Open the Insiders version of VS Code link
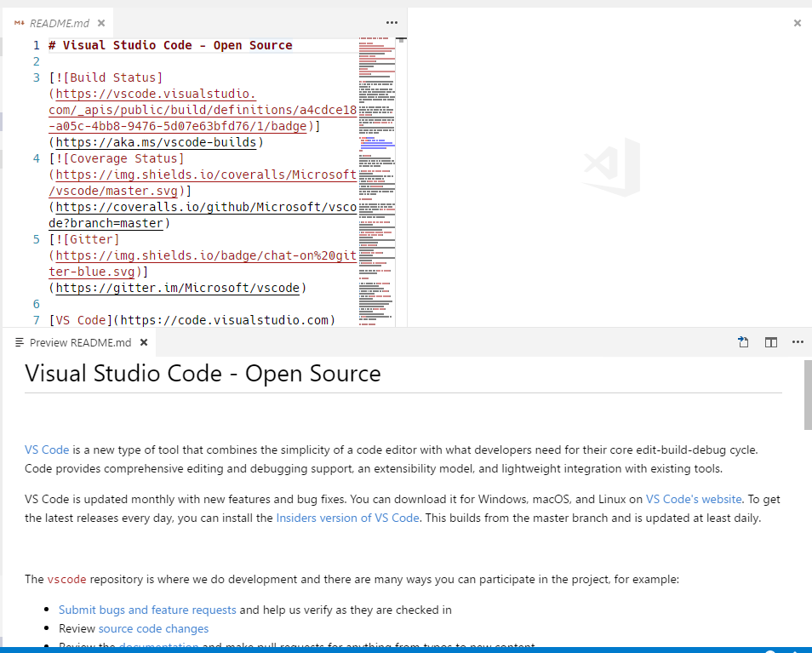This screenshot has width=812, height=653. click(347, 518)
